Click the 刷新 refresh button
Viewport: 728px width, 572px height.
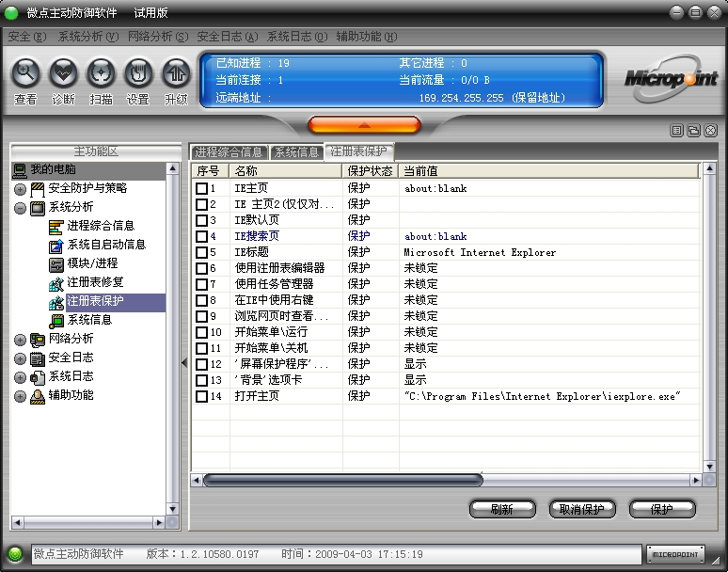502,509
